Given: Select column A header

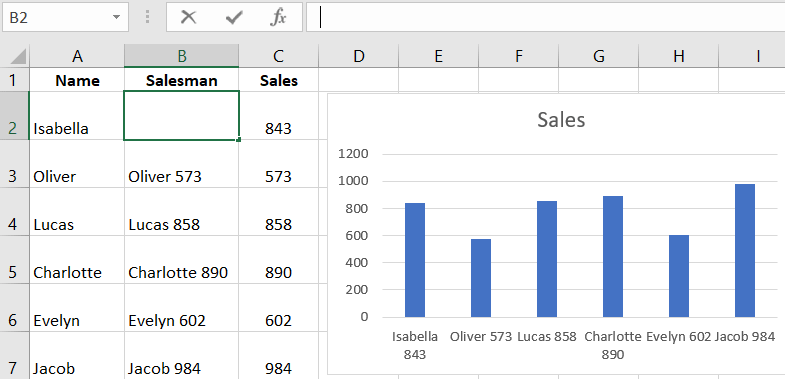Looking at the screenshot, I should tap(77, 56).
